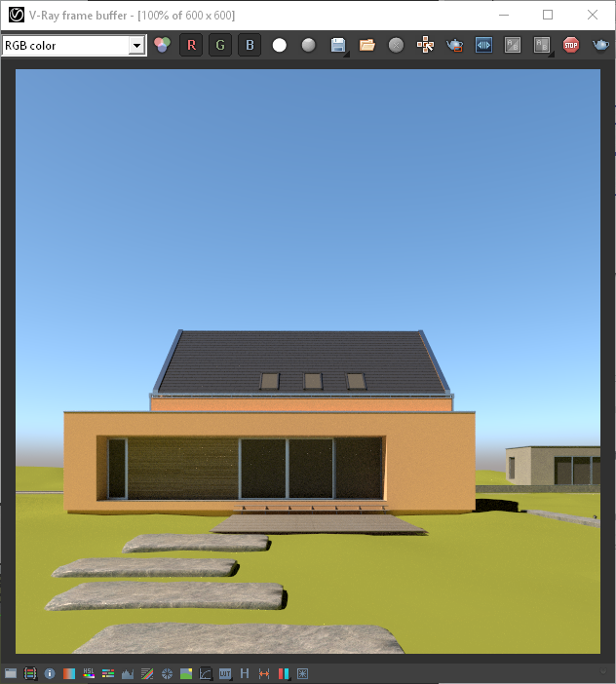Save the rendered image
The width and height of the screenshot is (616, 684).
338,45
